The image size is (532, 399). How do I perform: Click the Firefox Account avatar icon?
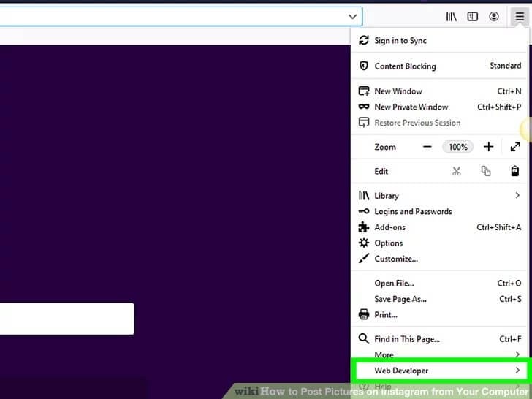click(x=494, y=16)
